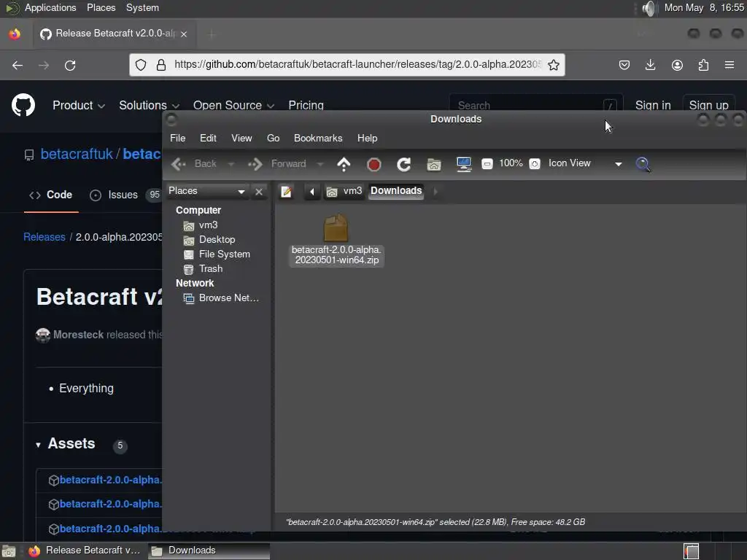
Task: Toggle text-based location entry pencil icon
Action: click(286, 192)
